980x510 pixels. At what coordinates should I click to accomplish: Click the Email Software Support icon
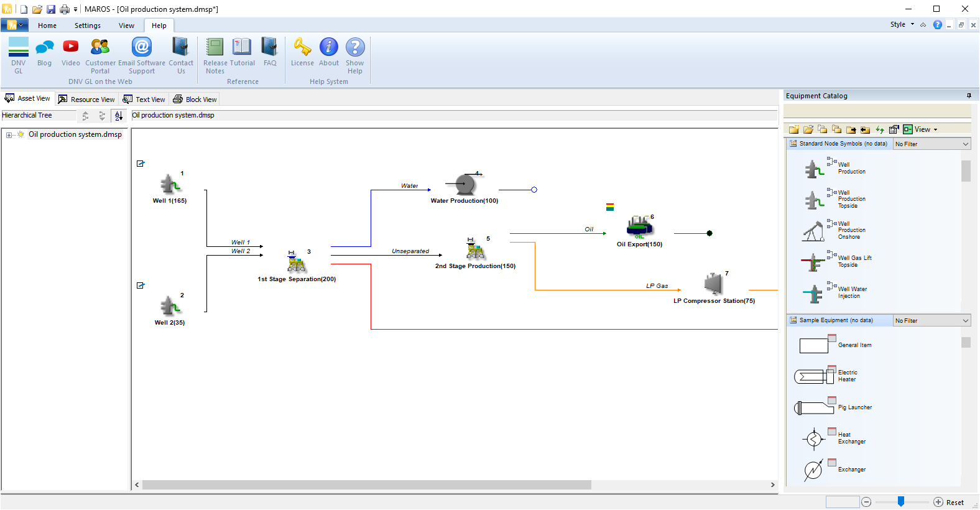pyautogui.click(x=142, y=55)
